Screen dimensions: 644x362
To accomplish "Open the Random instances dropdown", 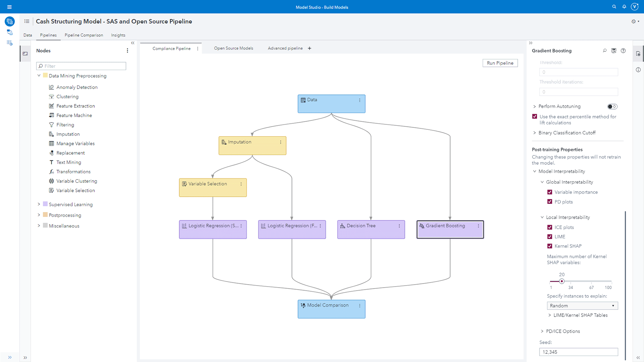I will tap(582, 306).
